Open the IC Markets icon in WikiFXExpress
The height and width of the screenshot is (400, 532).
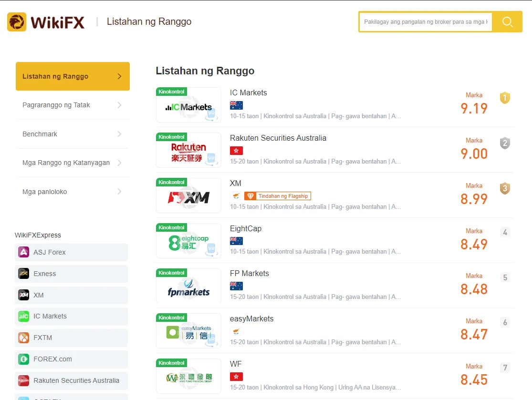click(23, 316)
